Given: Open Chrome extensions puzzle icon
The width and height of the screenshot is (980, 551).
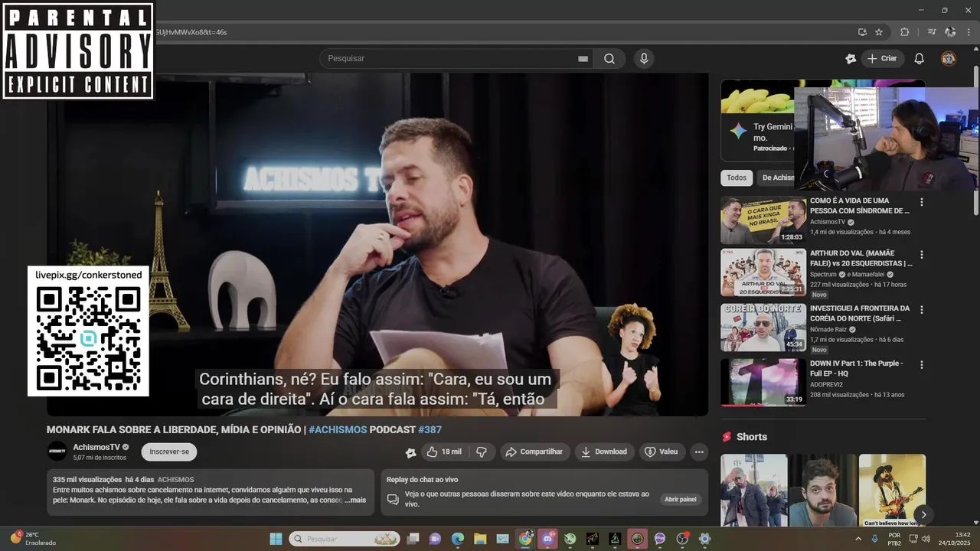Looking at the screenshot, I should pos(905,32).
